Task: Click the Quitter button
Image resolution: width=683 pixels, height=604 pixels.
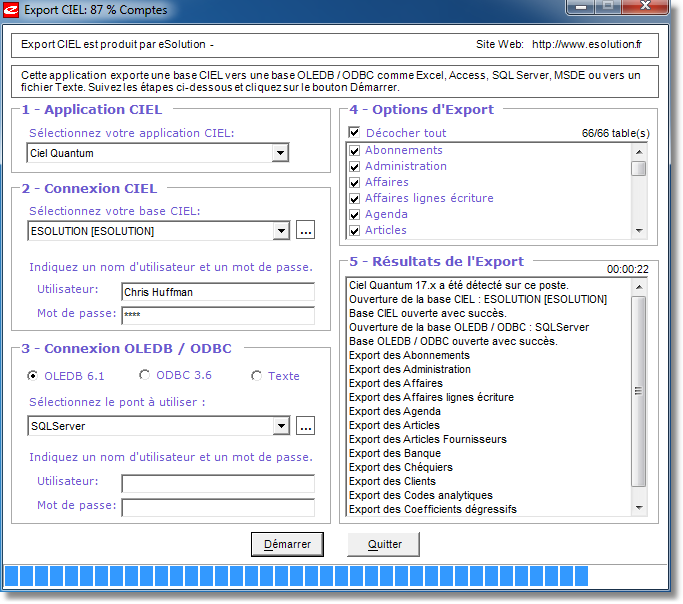Action: tap(384, 544)
